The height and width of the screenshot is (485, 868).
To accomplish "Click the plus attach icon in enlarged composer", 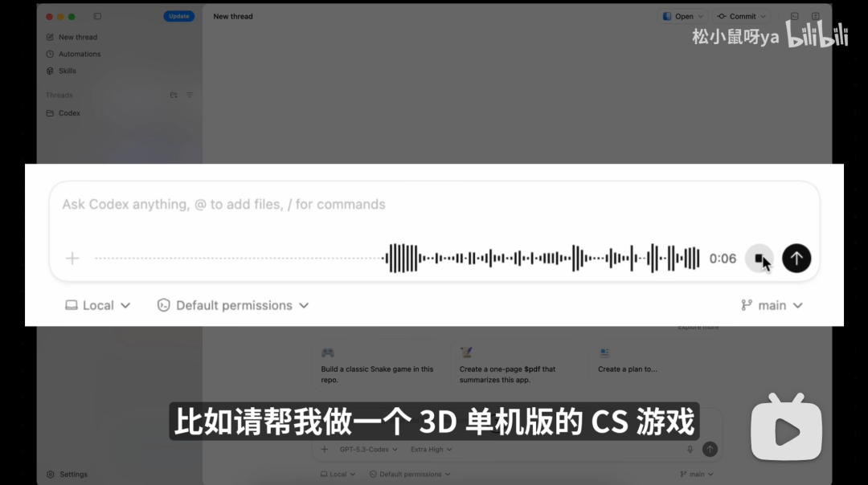I will coord(72,259).
